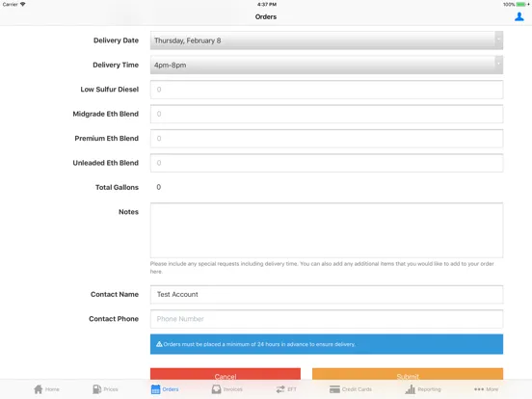
Task: Click the Orders title in header
Action: tap(266, 16)
